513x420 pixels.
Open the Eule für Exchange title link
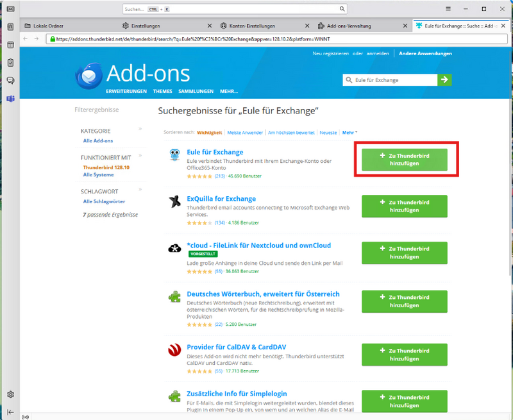click(x=215, y=152)
